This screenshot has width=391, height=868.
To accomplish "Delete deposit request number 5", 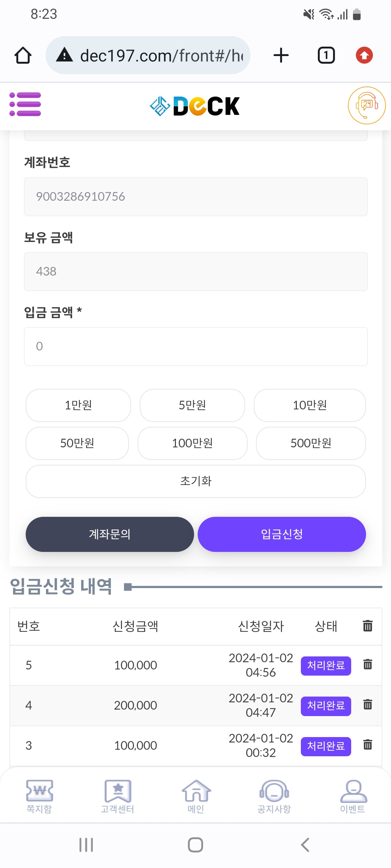I will (367, 664).
